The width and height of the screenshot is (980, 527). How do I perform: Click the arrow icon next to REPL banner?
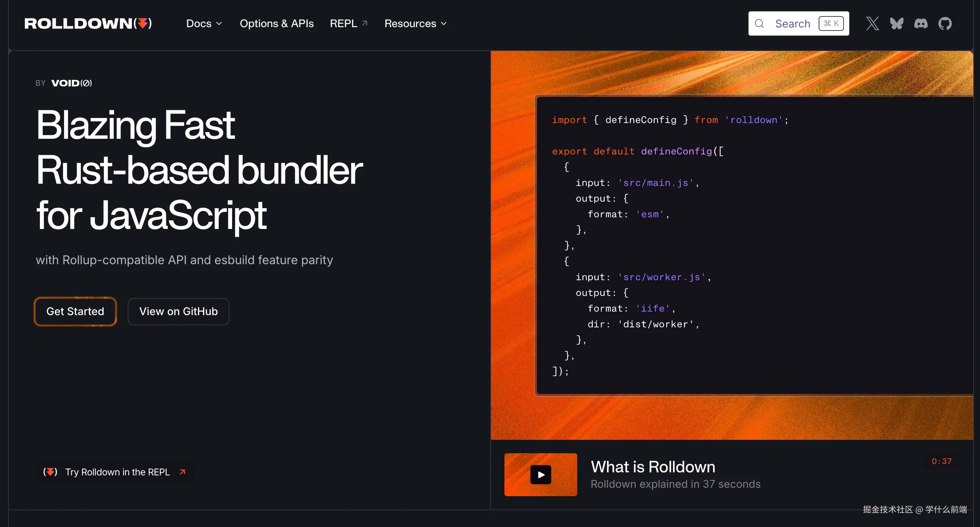pyautogui.click(x=182, y=472)
